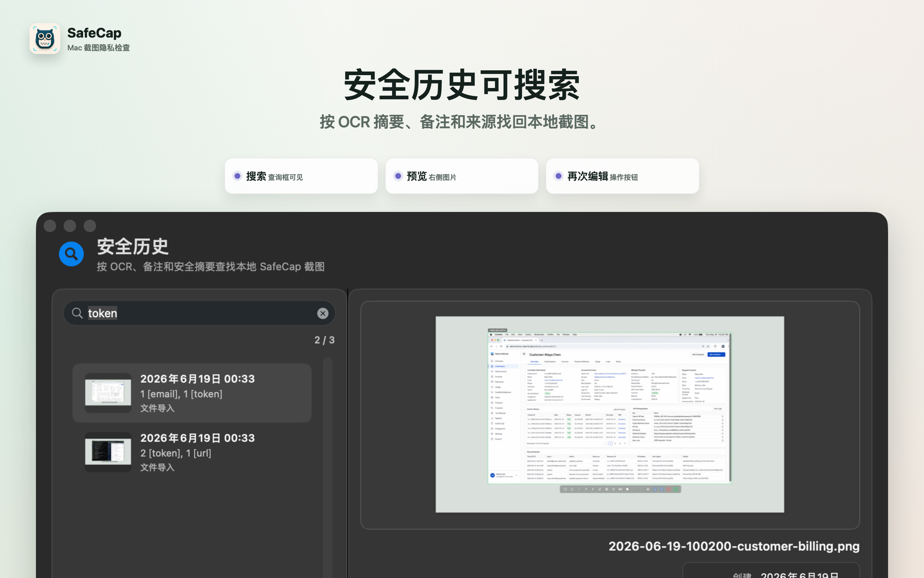Click the 安全历史 window title
This screenshot has height=578, width=924.
tap(133, 247)
